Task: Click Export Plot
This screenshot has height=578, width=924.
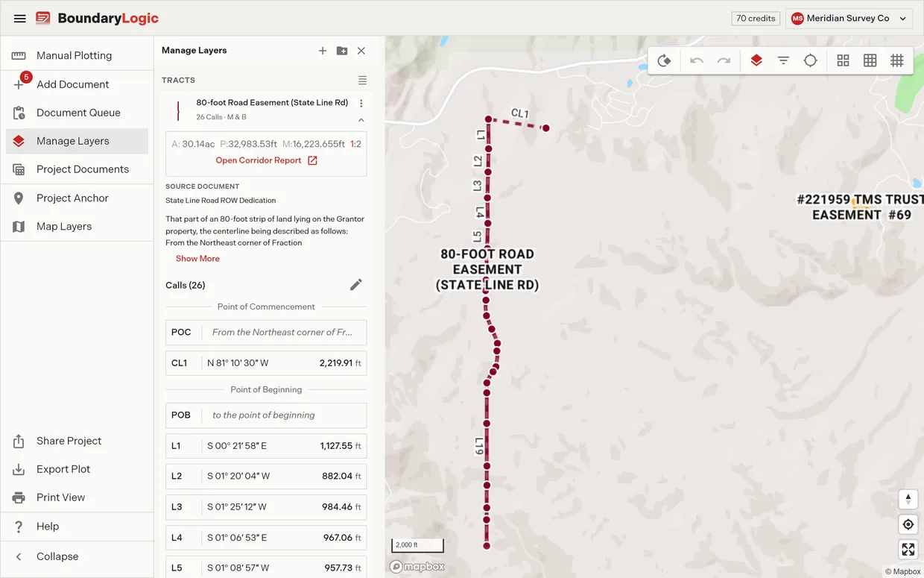Action: [77, 469]
